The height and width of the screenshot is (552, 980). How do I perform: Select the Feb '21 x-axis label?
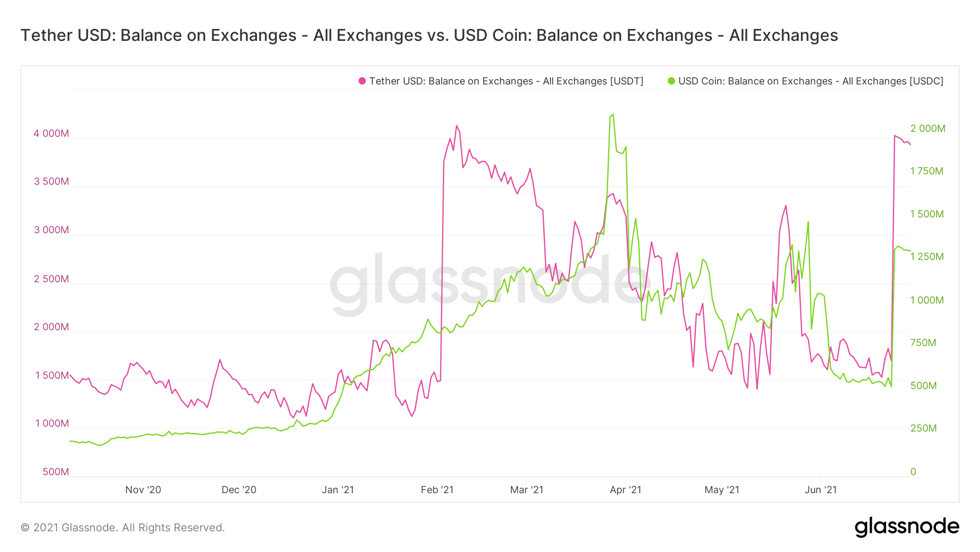pos(437,489)
